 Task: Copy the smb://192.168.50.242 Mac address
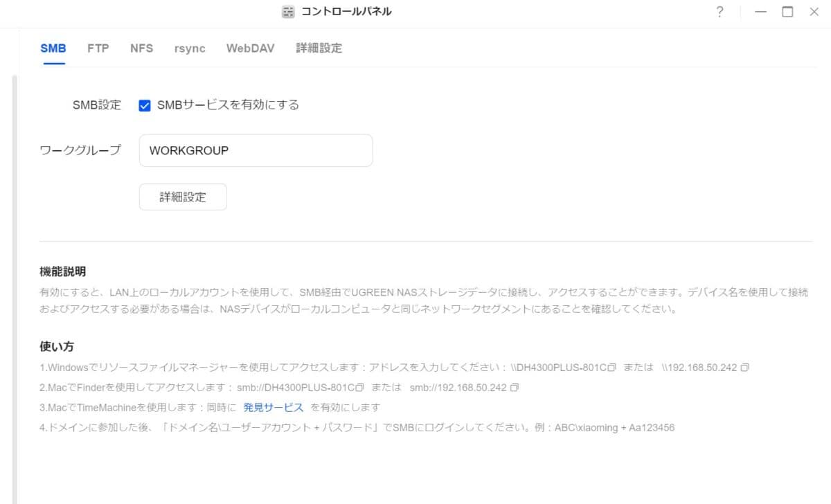point(514,388)
